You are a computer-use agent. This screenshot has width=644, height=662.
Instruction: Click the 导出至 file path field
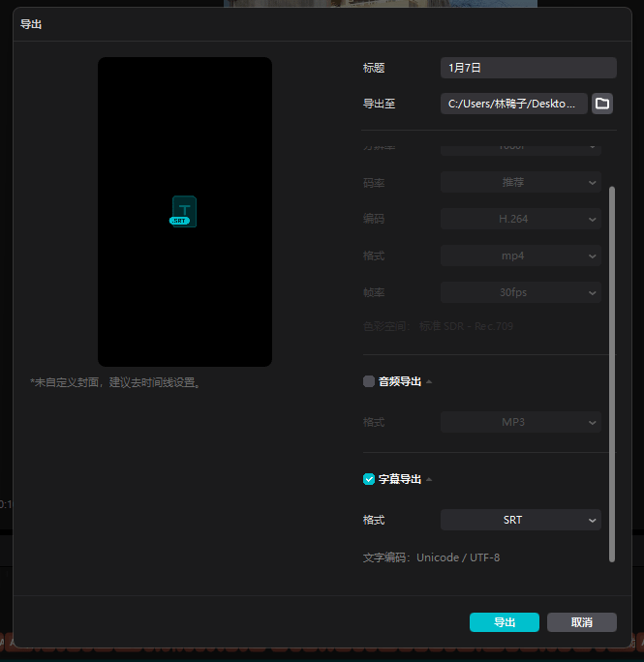pyautogui.click(x=514, y=104)
